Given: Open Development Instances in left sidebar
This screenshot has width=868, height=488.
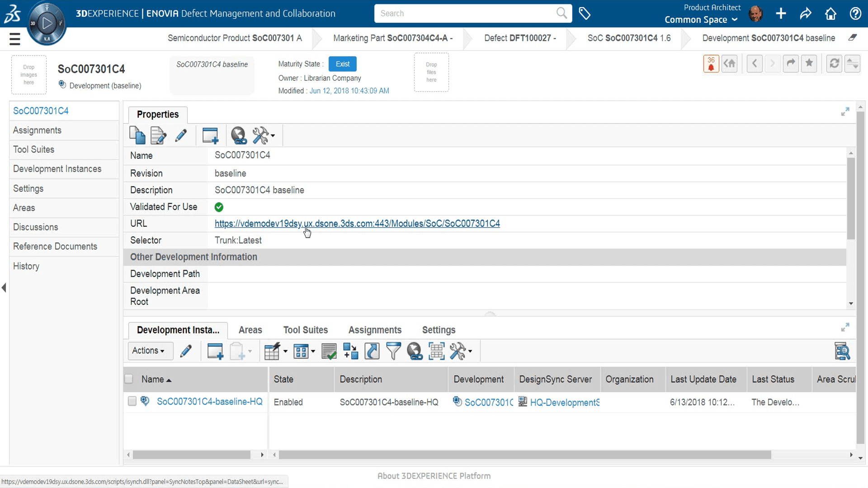Looking at the screenshot, I should 64,169.
